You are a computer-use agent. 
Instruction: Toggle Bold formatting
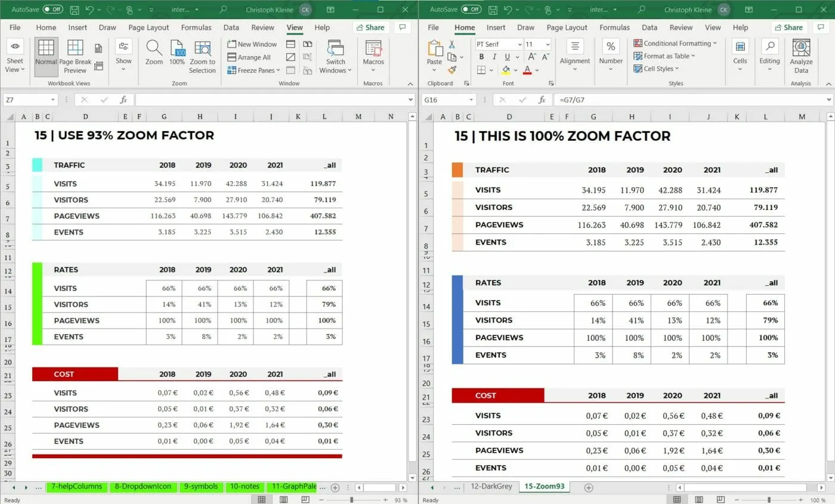tap(481, 57)
